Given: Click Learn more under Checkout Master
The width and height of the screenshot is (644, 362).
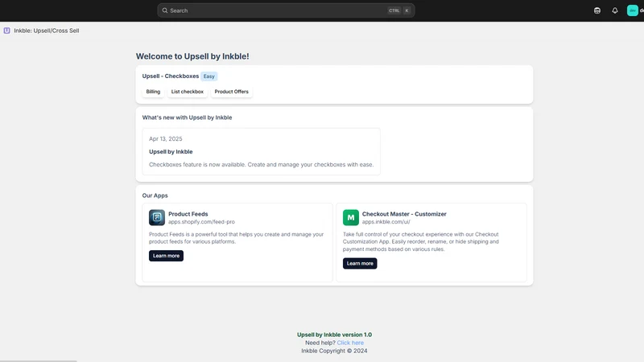Looking at the screenshot, I should tap(360, 264).
